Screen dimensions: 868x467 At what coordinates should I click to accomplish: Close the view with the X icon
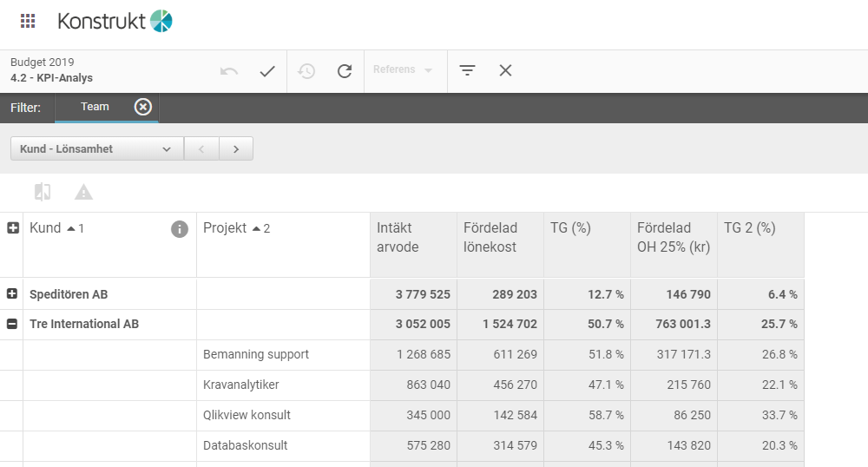coord(505,70)
